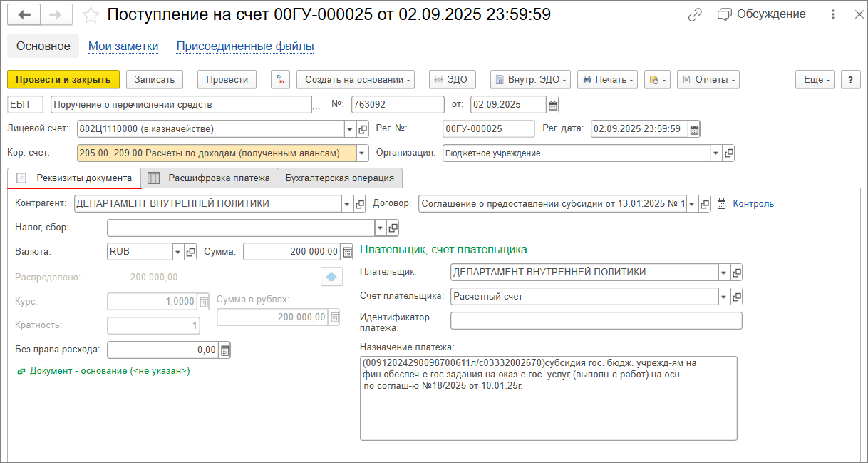Open the Печать dropdown menu
The width and height of the screenshot is (868, 463).
tap(607, 80)
